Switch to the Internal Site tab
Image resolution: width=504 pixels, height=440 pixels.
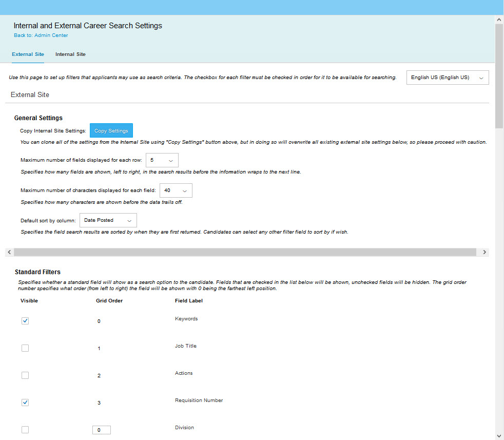70,54
